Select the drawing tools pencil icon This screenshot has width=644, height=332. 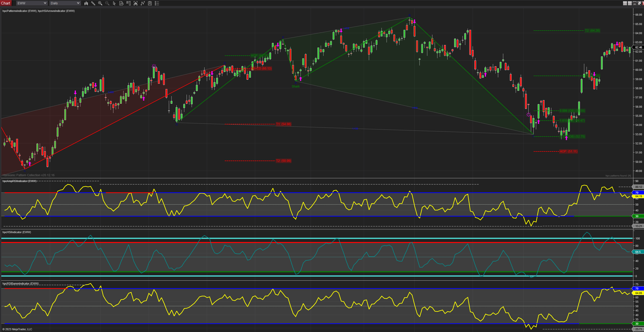pyautogui.click(x=93, y=3)
